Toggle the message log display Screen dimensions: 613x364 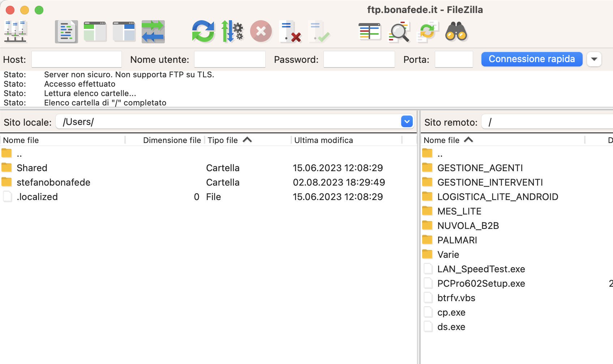[66, 32]
